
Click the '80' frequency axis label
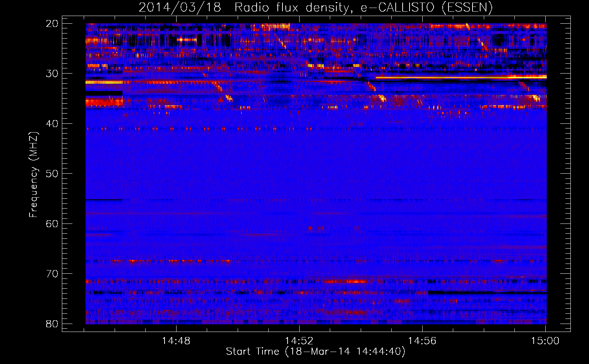pyautogui.click(x=52, y=324)
